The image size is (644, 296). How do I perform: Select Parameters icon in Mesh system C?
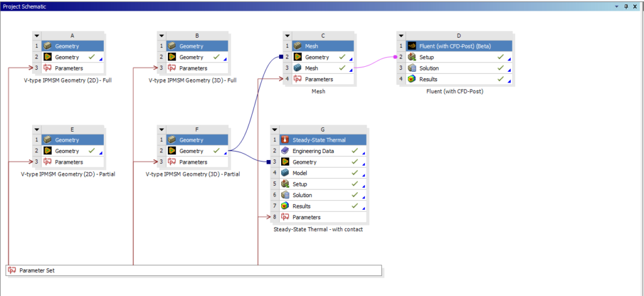click(297, 79)
